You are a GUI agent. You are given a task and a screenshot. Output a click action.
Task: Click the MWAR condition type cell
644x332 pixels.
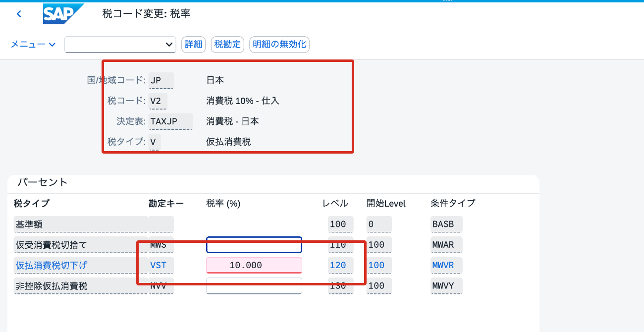446,245
